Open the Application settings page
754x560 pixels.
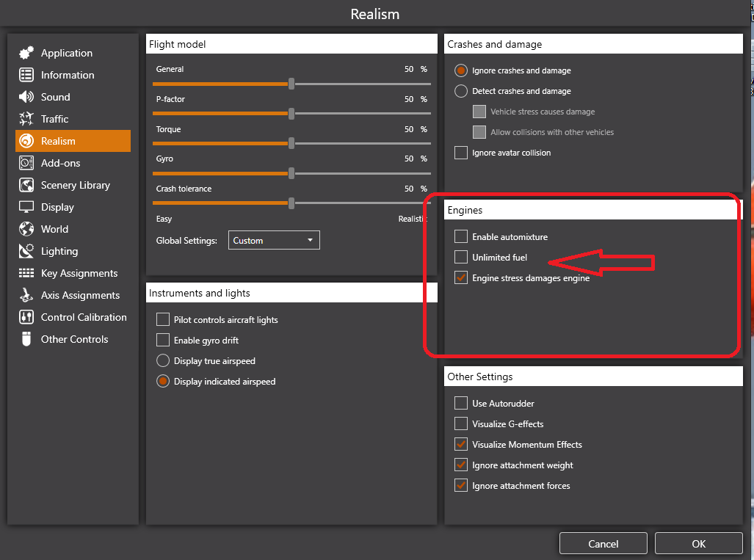(x=73, y=53)
